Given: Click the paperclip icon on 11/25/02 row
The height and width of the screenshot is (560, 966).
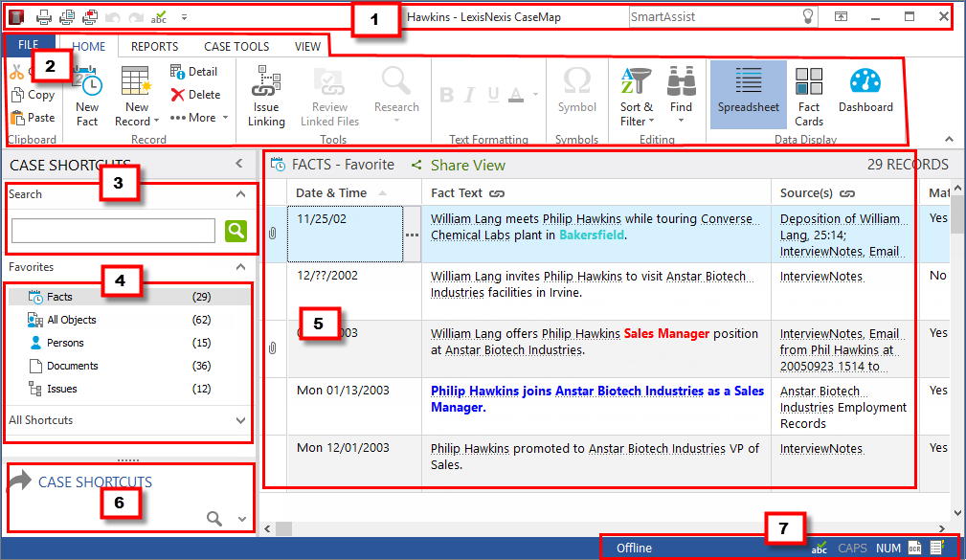Looking at the screenshot, I should (x=272, y=234).
